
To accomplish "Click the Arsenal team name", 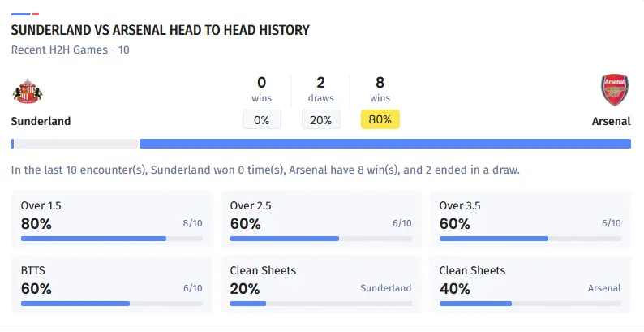I will (611, 121).
